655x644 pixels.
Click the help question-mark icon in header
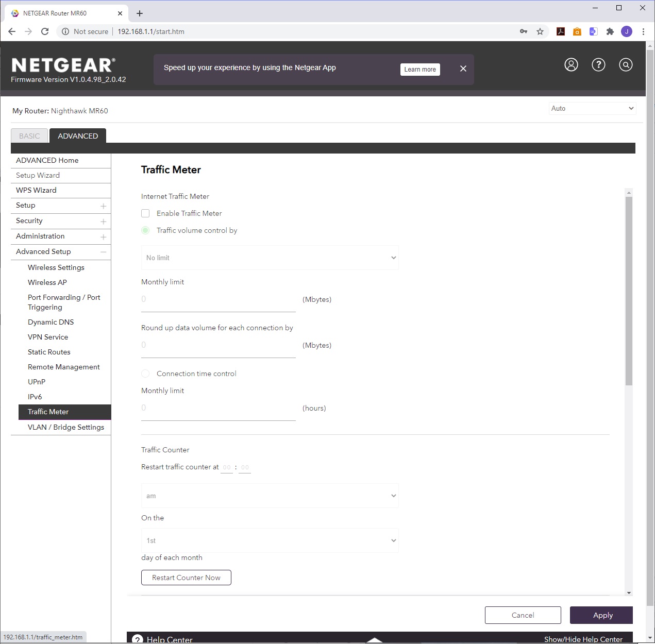click(x=598, y=64)
